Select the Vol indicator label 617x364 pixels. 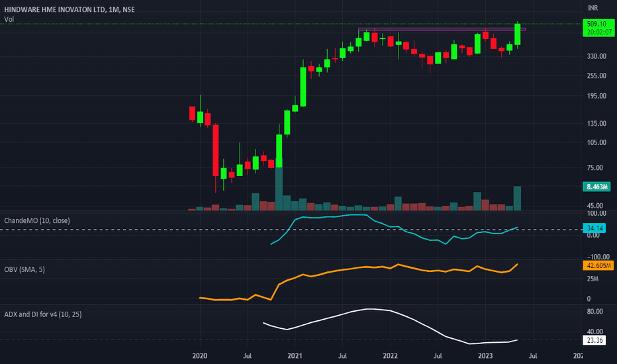(x=9, y=19)
